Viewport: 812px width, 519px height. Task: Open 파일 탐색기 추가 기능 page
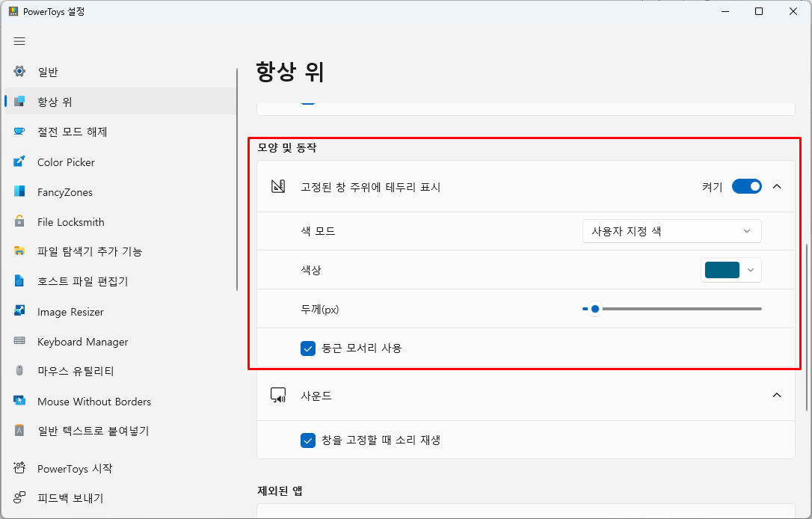pyautogui.click(x=120, y=252)
